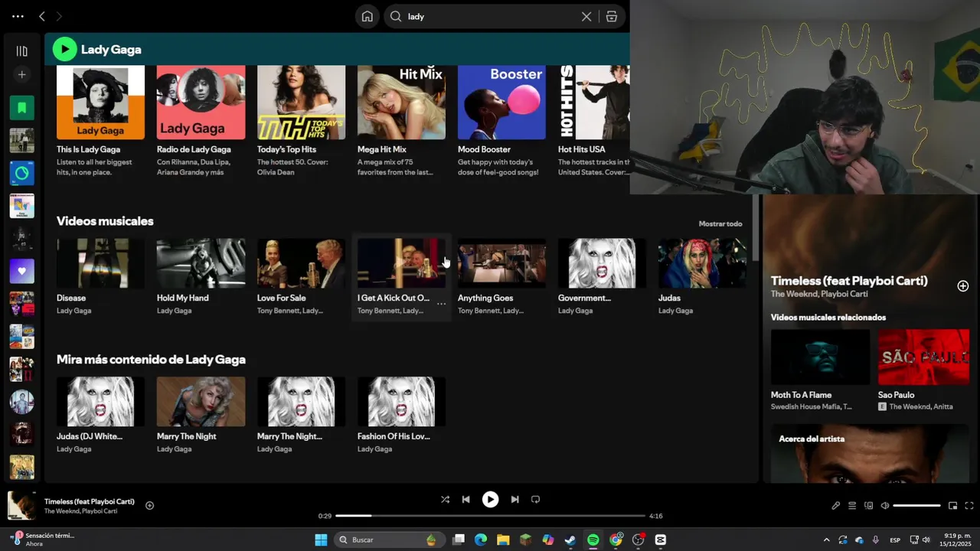Open the green bookmark Your Episodes item
980x551 pixels.
pyautogui.click(x=21, y=108)
